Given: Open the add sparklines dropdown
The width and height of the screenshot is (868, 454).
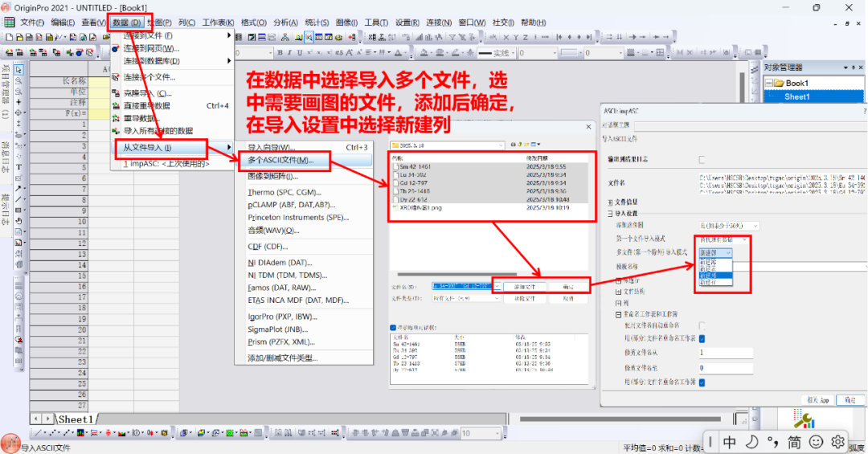Looking at the screenshot, I should pos(728,226).
